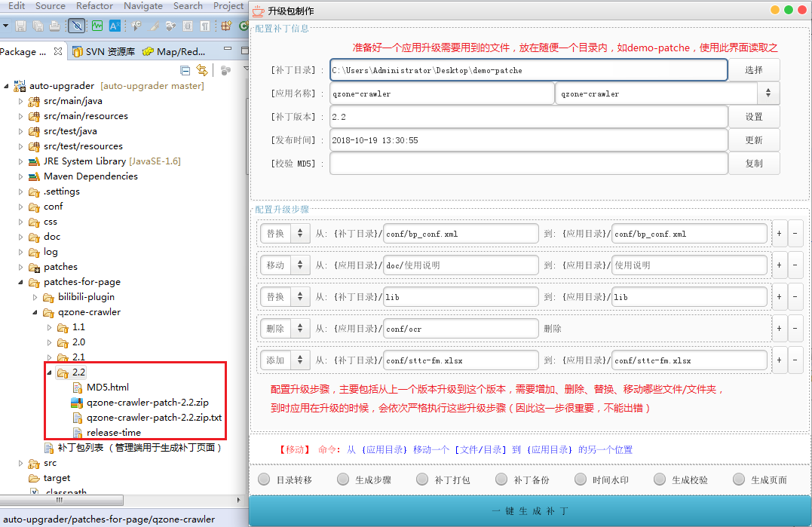Click the New Java Package toolbar icon
The image size is (812, 527).
coord(226,26)
